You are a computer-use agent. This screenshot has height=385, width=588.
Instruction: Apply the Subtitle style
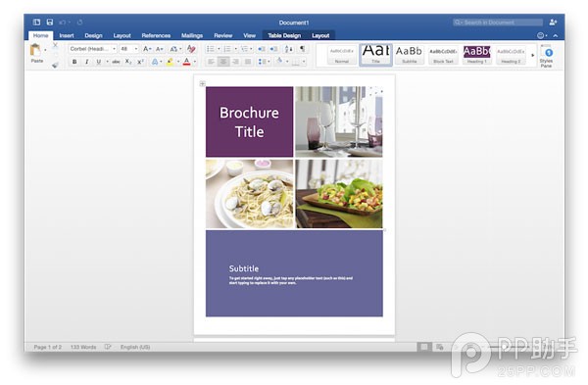409,55
